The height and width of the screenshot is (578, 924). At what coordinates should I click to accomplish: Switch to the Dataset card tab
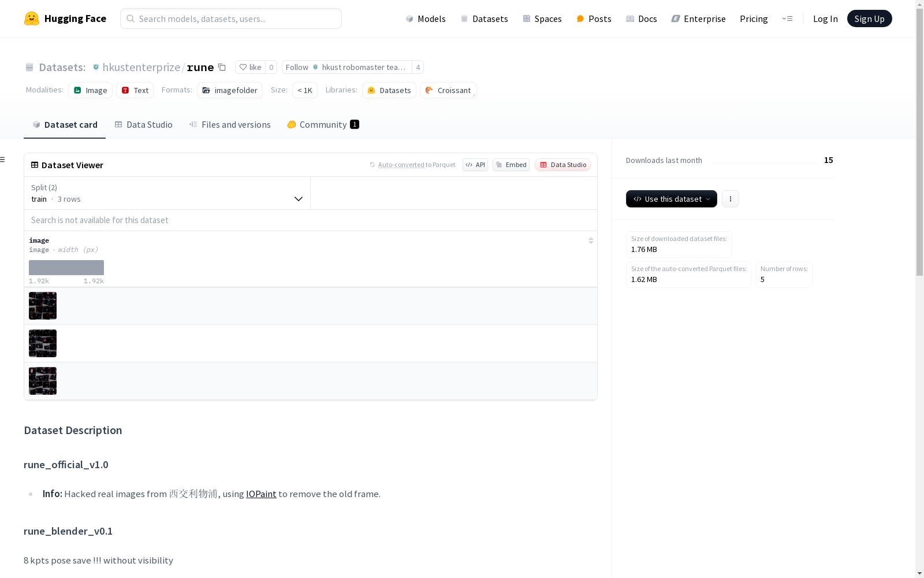click(65, 125)
